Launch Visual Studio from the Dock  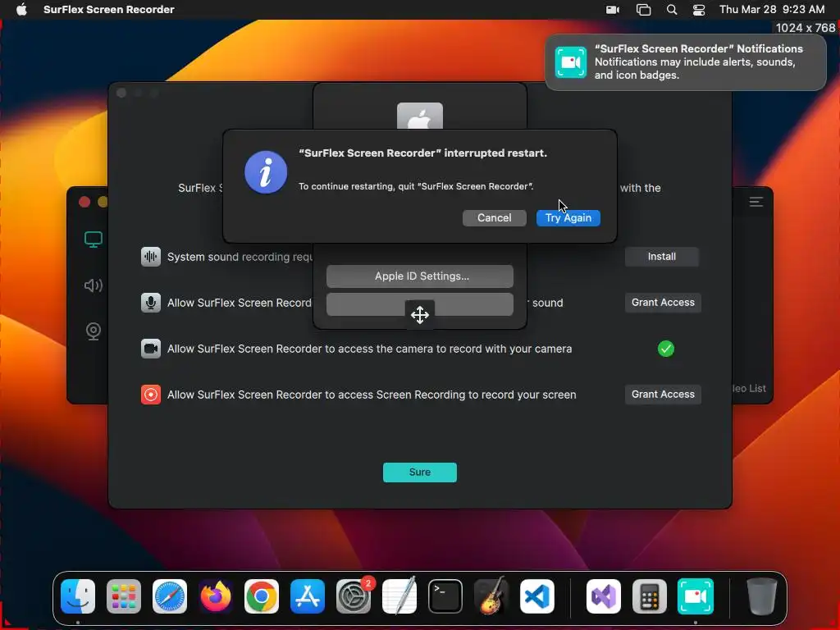[x=604, y=596]
